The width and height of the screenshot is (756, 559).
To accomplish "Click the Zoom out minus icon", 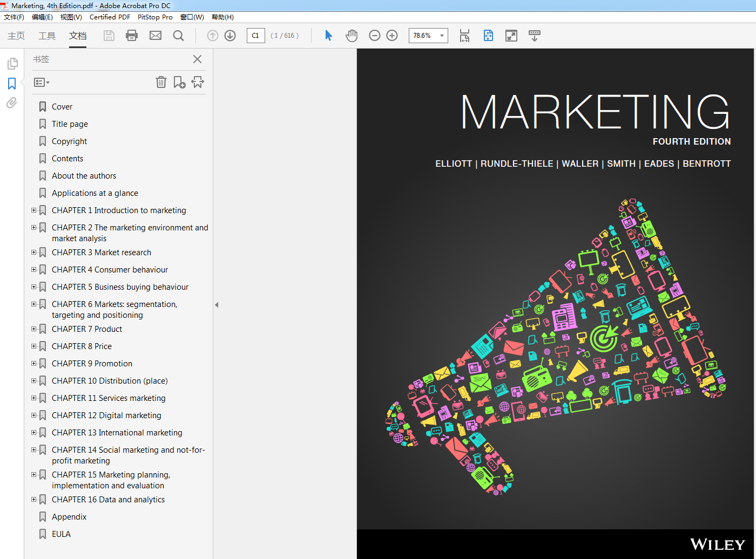I will 375,36.
